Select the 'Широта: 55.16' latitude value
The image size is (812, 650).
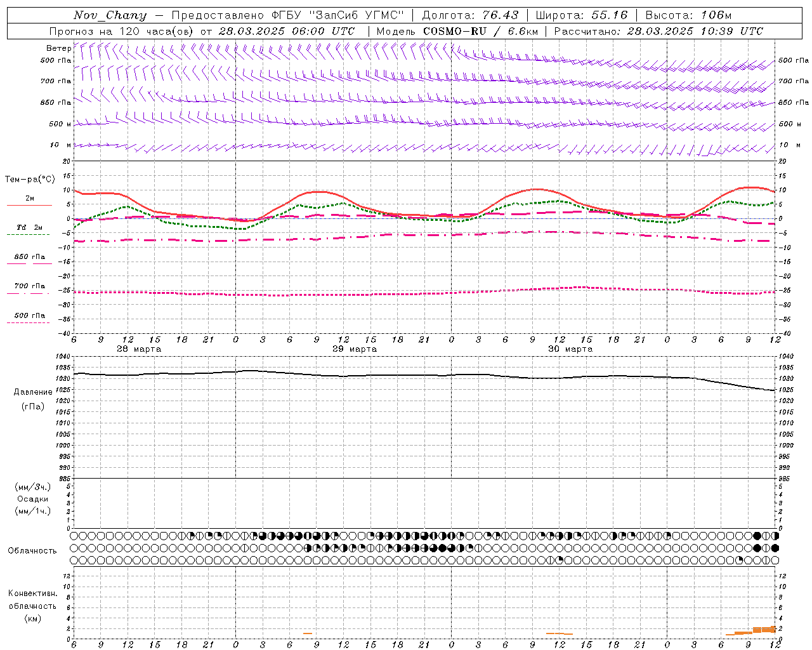point(582,15)
